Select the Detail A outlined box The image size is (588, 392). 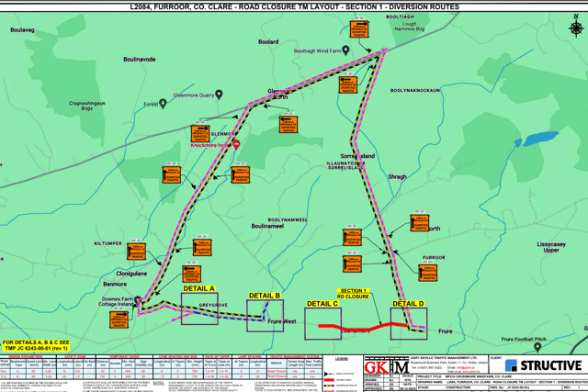(199, 308)
